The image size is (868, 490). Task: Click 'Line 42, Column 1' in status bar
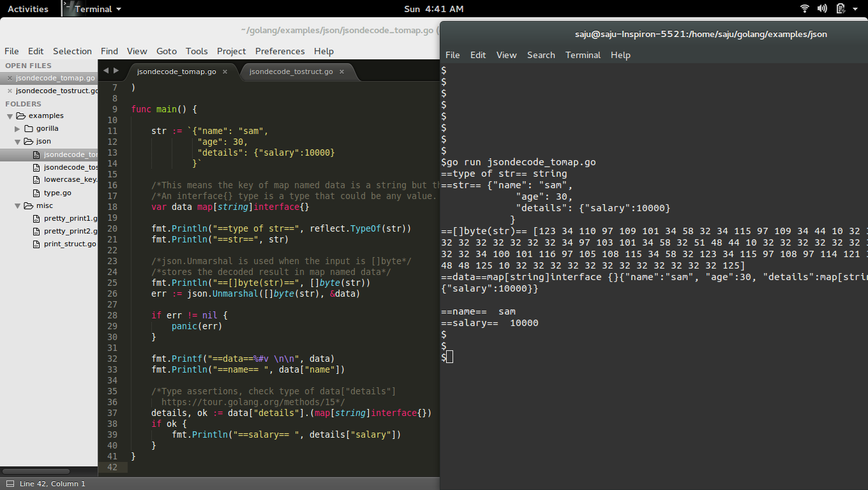(52, 484)
